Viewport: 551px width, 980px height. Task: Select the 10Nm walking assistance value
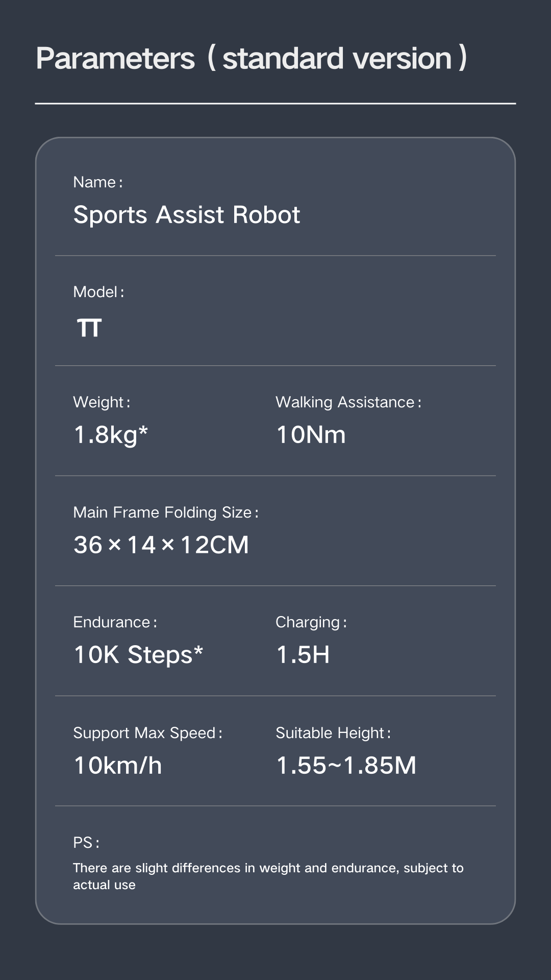pyautogui.click(x=311, y=435)
